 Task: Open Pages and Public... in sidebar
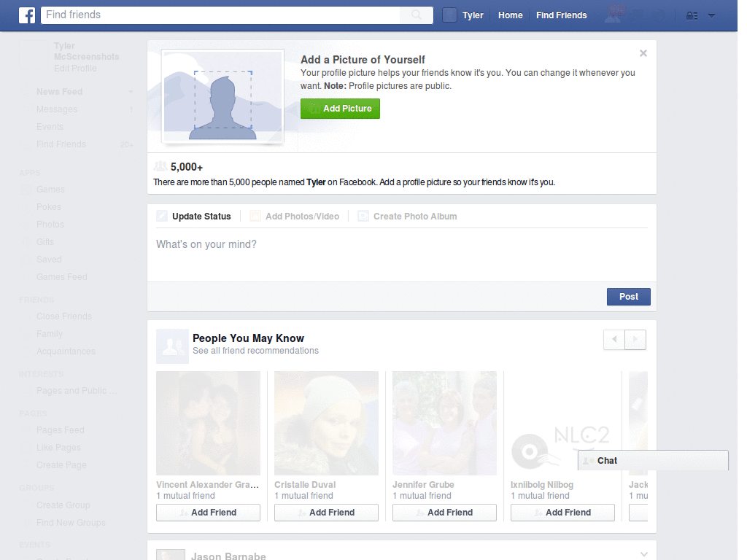tap(77, 391)
